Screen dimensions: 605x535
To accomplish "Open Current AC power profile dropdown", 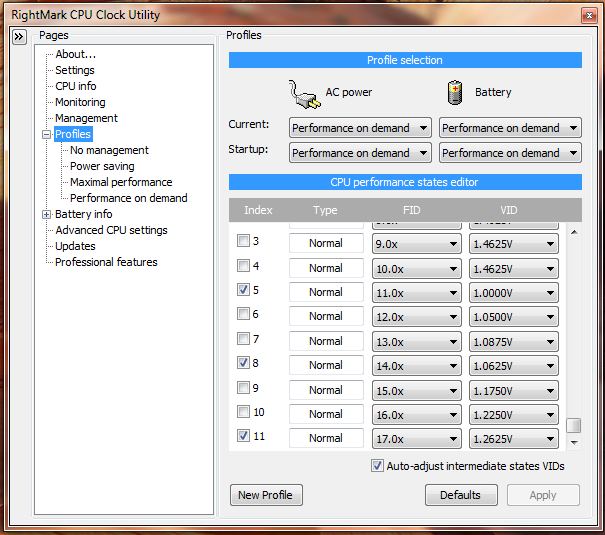I will coord(360,128).
